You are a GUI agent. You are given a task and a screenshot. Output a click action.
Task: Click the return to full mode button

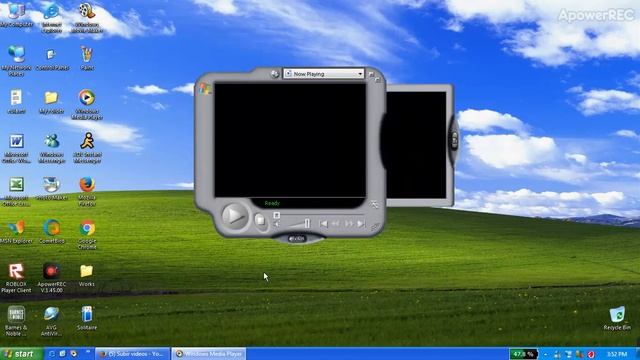pyautogui.click(x=378, y=79)
